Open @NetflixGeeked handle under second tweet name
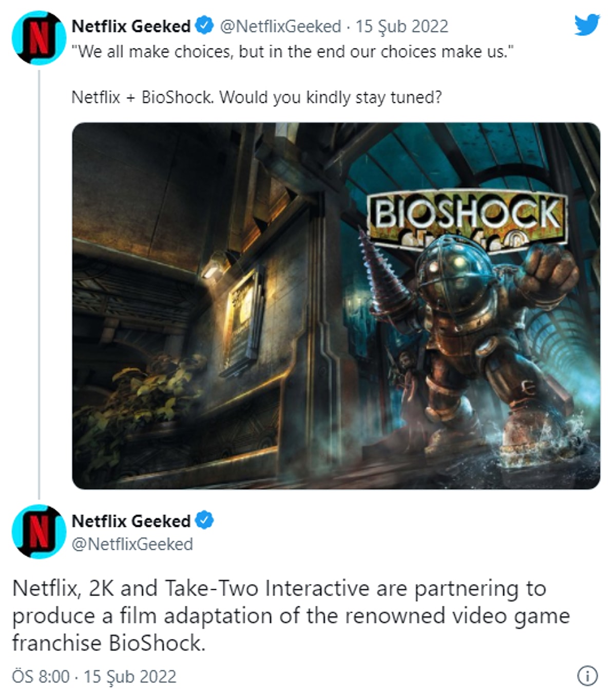The height and width of the screenshot is (689, 616). 132,544
